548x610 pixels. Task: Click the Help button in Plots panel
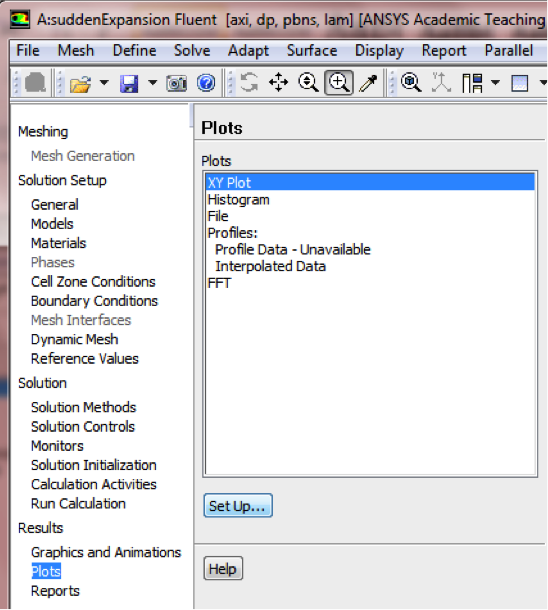[x=223, y=568]
